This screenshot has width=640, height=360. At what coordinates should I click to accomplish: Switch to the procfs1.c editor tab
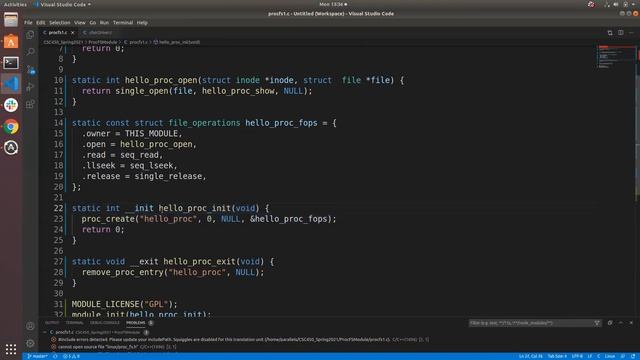[58, 33]
